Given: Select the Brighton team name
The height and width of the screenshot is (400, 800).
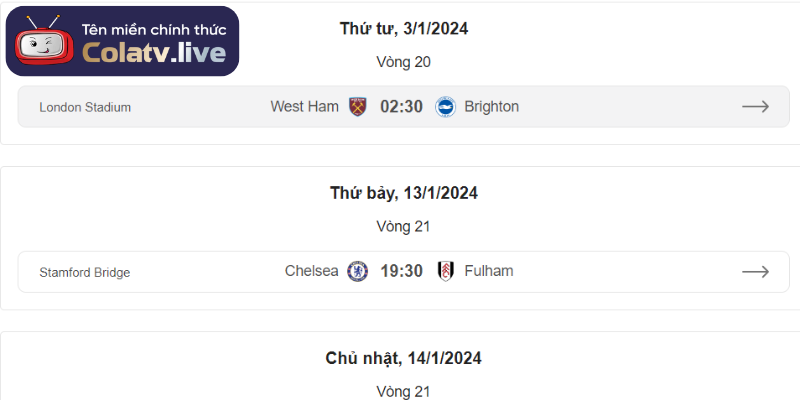Looking at the screenshot, I should [x=492, y=107].
